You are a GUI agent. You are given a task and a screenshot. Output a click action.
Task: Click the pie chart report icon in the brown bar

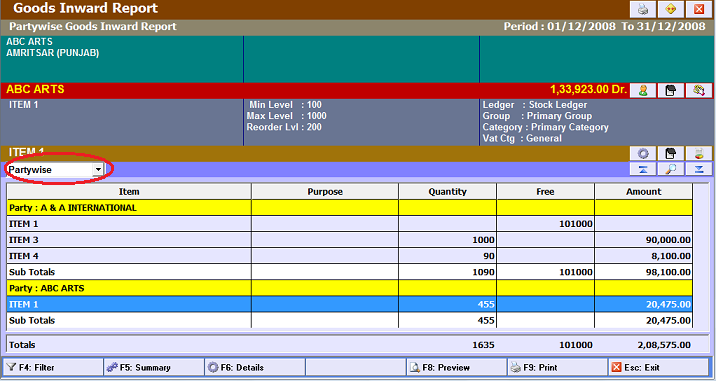[x=699, y=153]
